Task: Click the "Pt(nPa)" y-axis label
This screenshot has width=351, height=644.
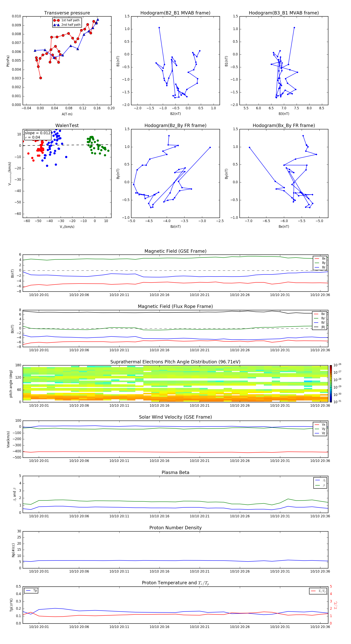Action: 8,61
